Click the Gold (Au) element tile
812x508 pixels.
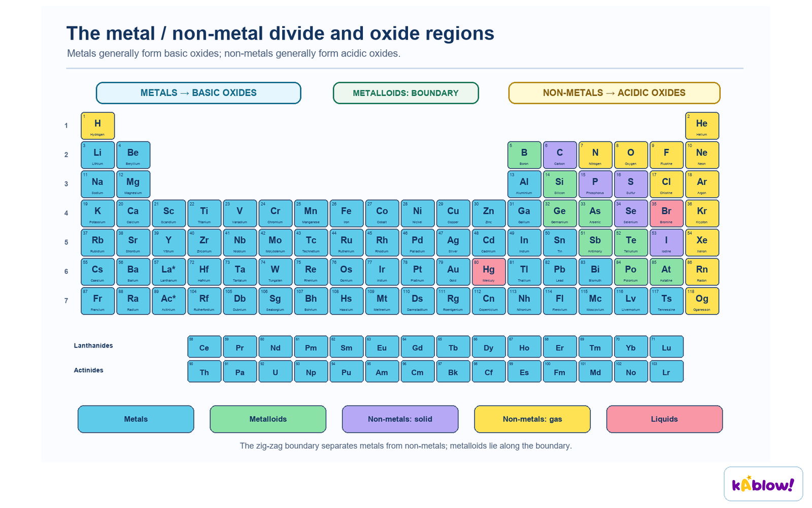453,272
